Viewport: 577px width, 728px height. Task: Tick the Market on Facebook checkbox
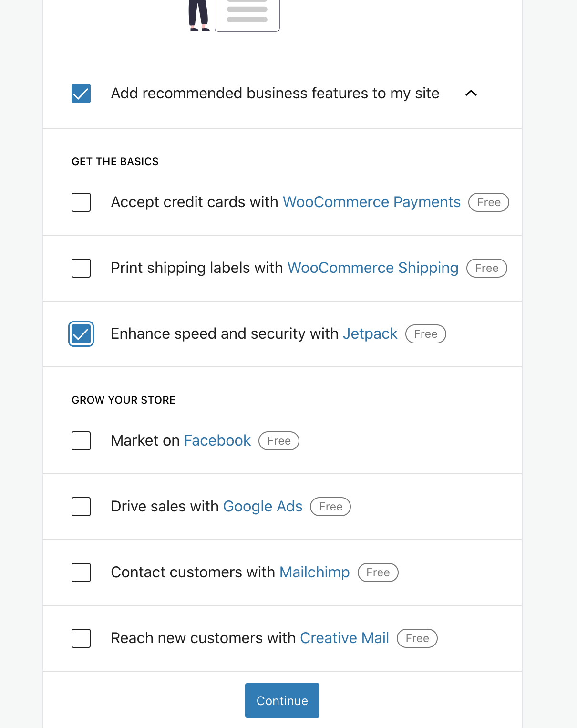tap(81, 441)
